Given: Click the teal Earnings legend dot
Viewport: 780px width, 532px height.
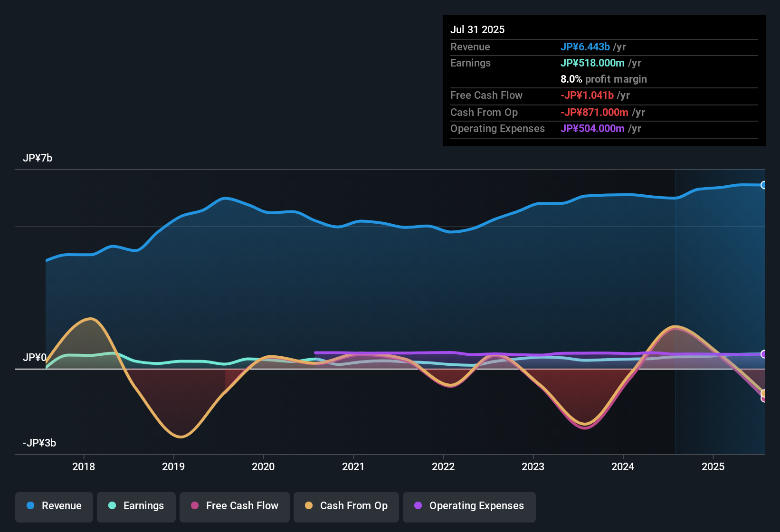Looking at the screenshot, I should [112, 506].
